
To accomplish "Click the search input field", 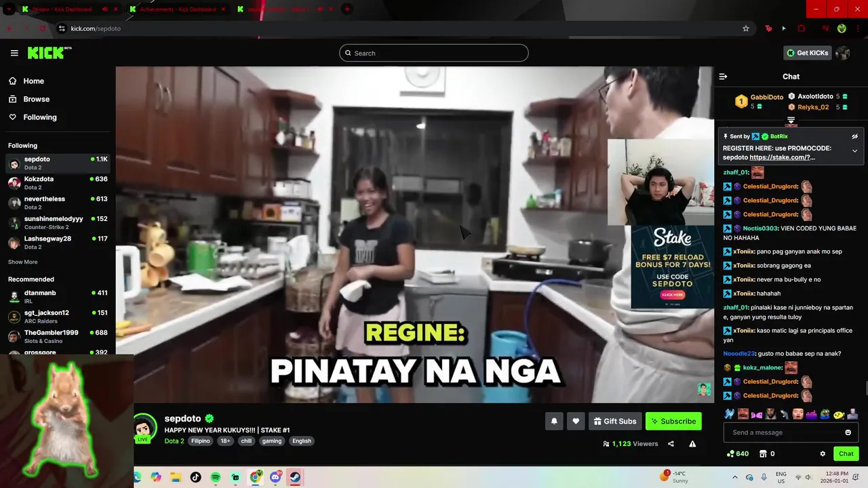I will tap(434, 53).
